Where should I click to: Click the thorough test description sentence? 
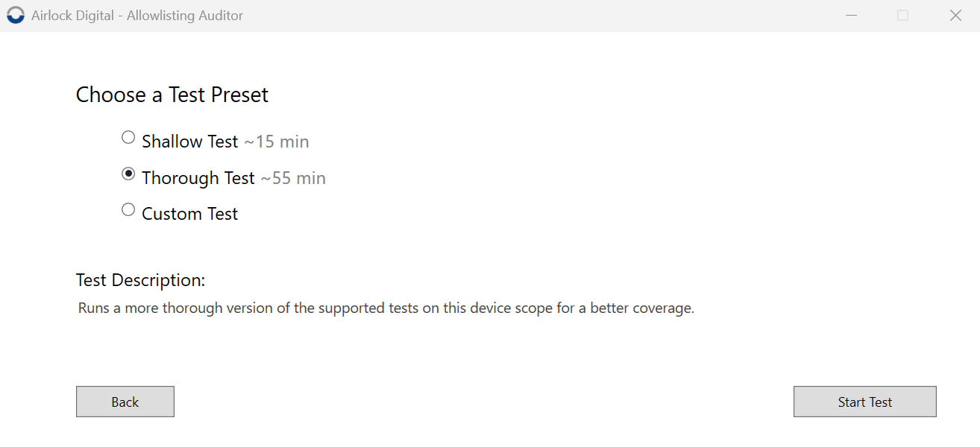coord(386,308)
